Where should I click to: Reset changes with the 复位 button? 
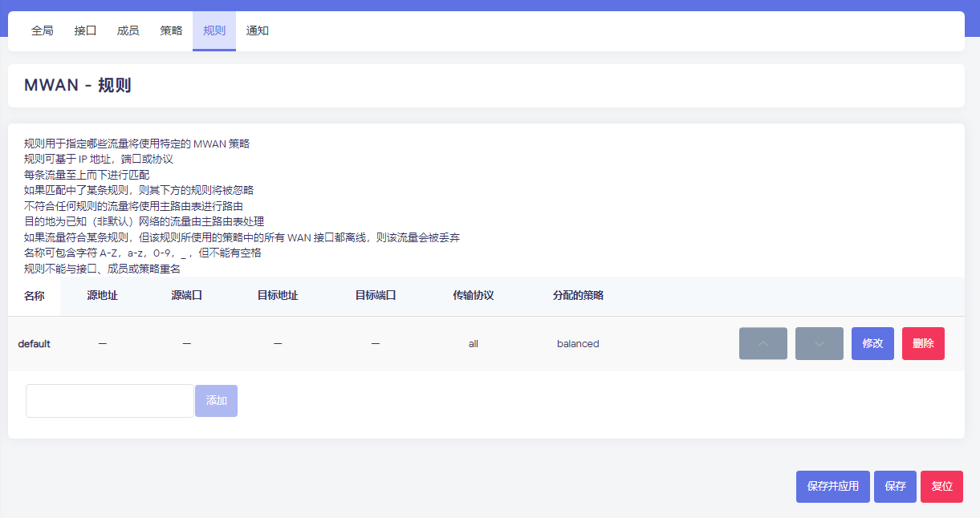tap(941, 487)
